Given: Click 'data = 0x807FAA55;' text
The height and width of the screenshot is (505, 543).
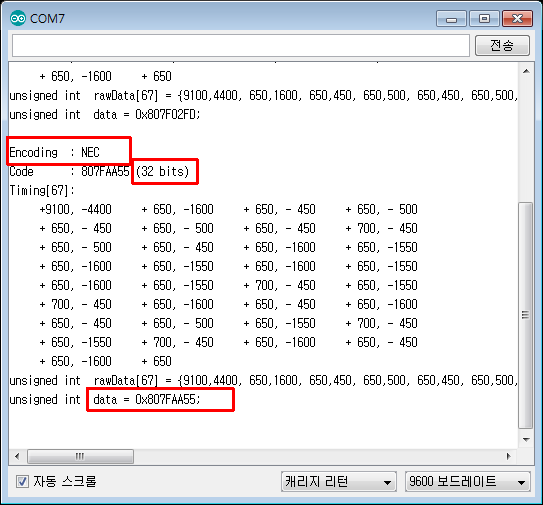Looking at the screenshot, I should click(x=147, y=399).
